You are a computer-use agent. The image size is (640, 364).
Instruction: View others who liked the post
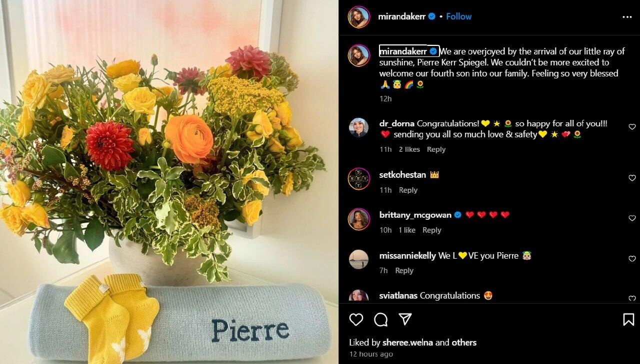click(x=464, y=343)
